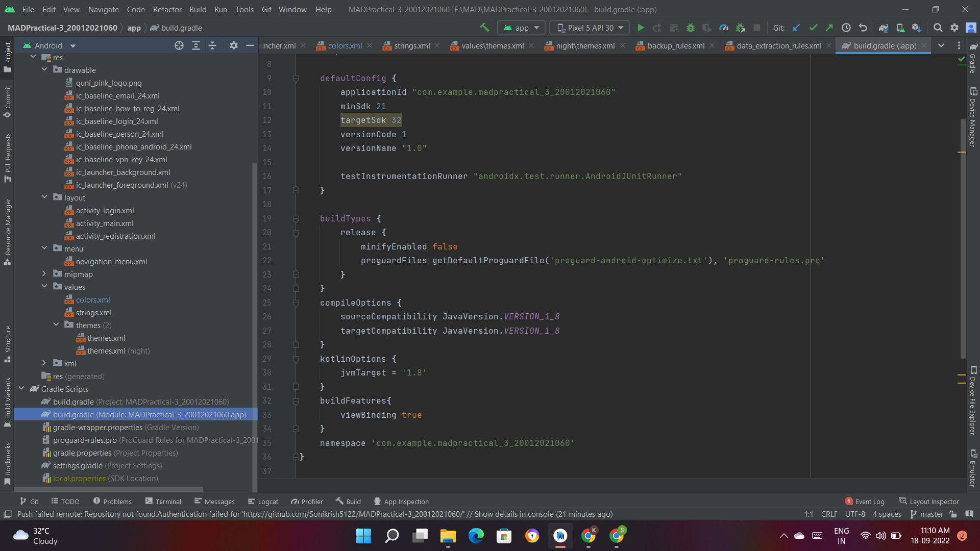Screen dimensions: 980x551
Task: Click the user account avatar icon
Action: [x=971, y=28]
